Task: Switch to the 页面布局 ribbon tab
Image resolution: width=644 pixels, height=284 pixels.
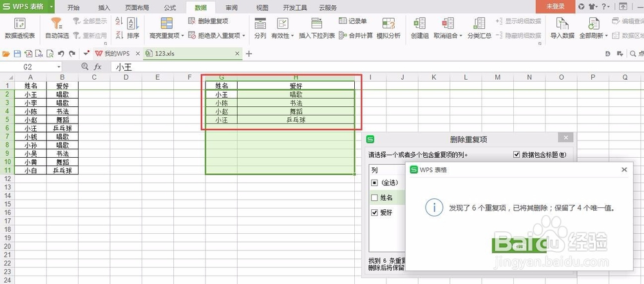Action: tap(137, 7)
